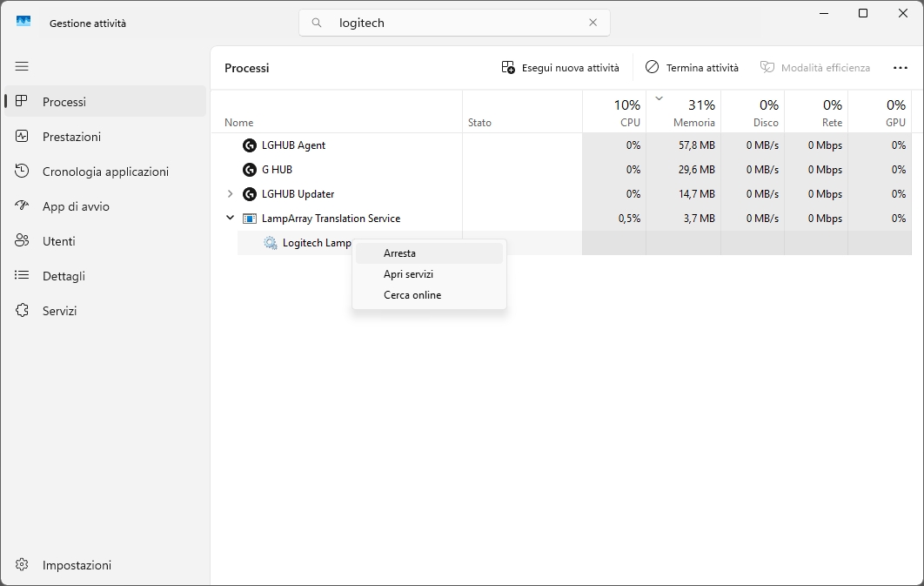Viewport: 924px width, 586px height.
Task: Open Cronologia applicazioni page
Action: (x=105, y=172)
